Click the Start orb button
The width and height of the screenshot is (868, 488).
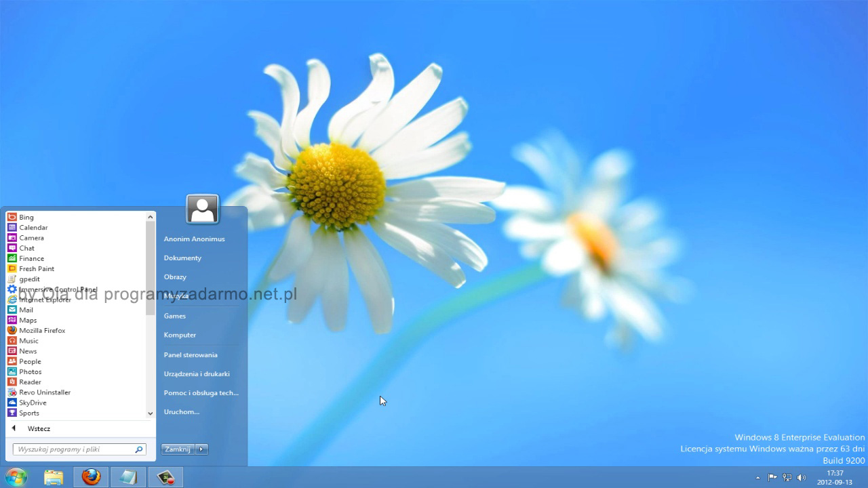16,477
